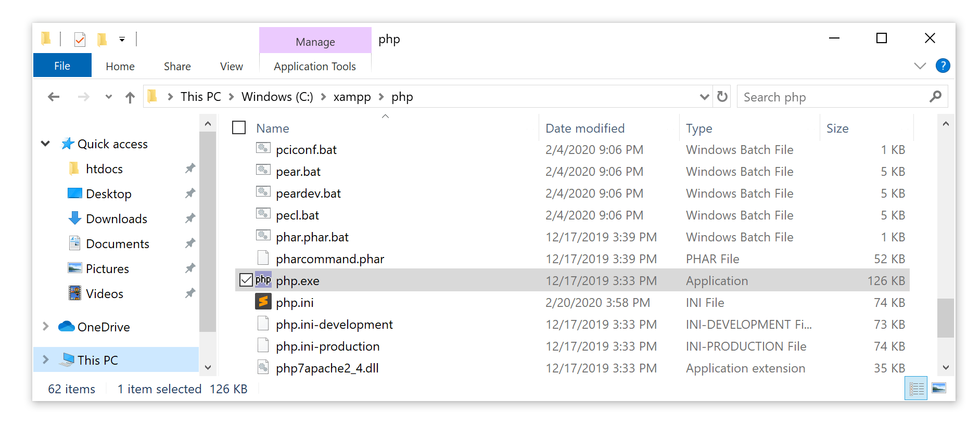Click the Help question mark icon

coord(943,66)
